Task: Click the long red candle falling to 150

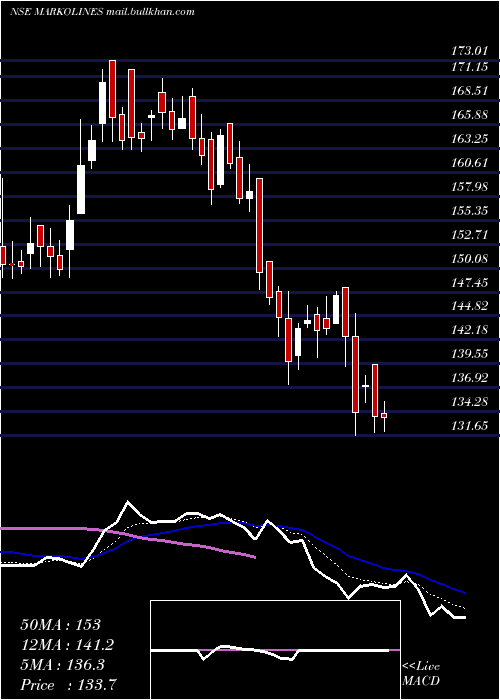Action: (x=259, y=225)
